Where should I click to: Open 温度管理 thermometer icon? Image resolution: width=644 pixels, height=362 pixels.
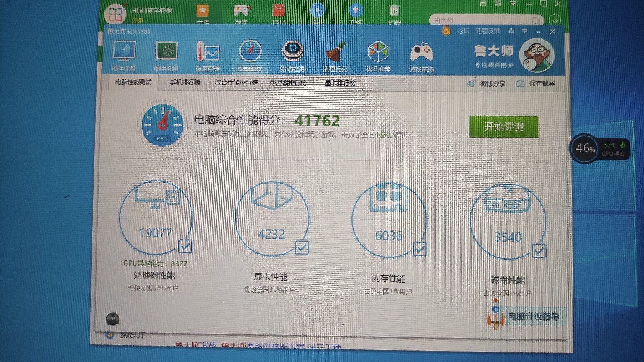(208, 56)
